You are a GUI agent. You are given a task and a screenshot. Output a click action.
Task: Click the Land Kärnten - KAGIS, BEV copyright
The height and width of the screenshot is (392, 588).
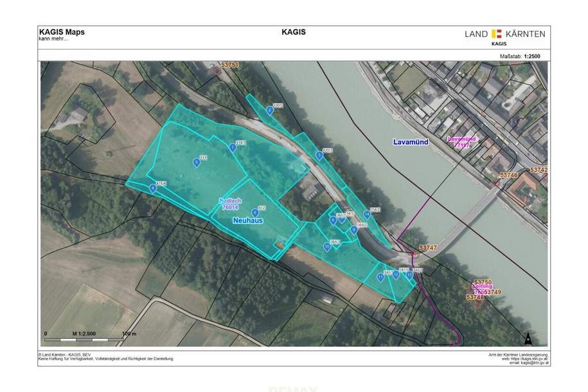click(64, 355)
